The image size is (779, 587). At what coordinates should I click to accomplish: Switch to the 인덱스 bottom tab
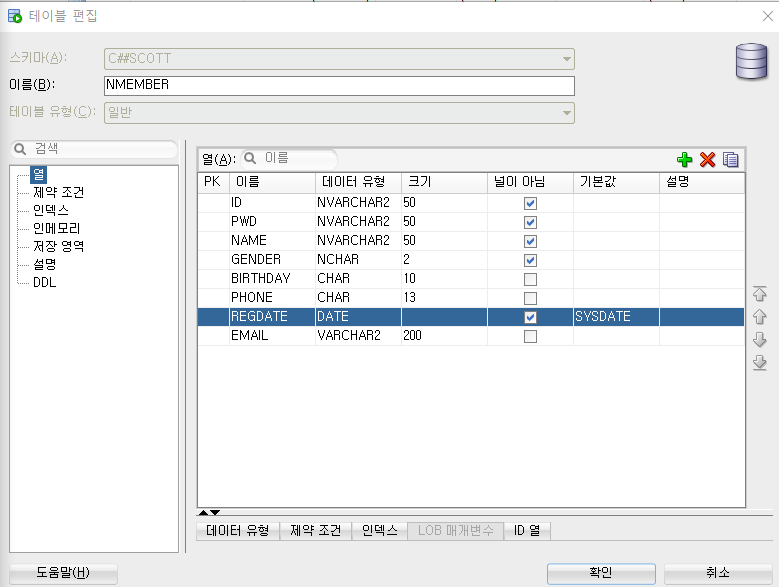[x=380, y=531]
